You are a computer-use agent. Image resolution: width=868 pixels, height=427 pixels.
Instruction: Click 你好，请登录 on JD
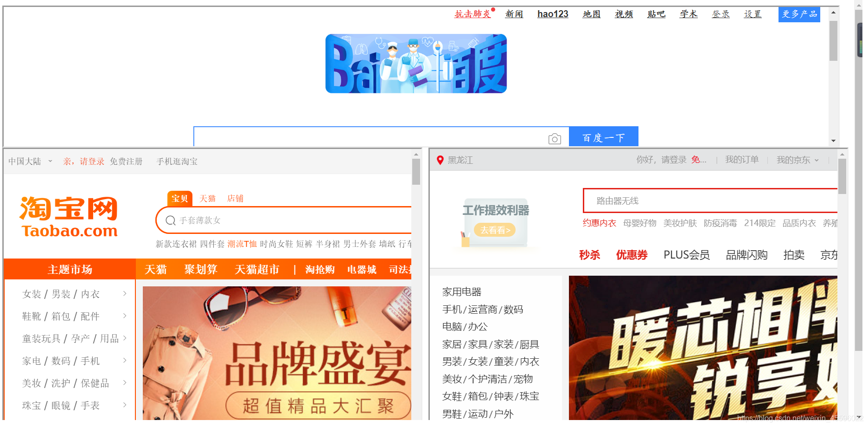[661, 160]
